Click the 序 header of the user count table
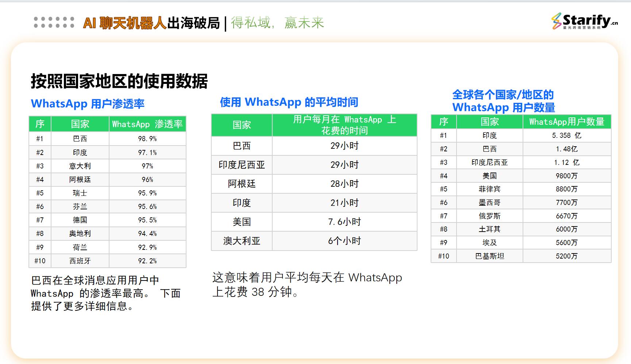 [443, 122]
